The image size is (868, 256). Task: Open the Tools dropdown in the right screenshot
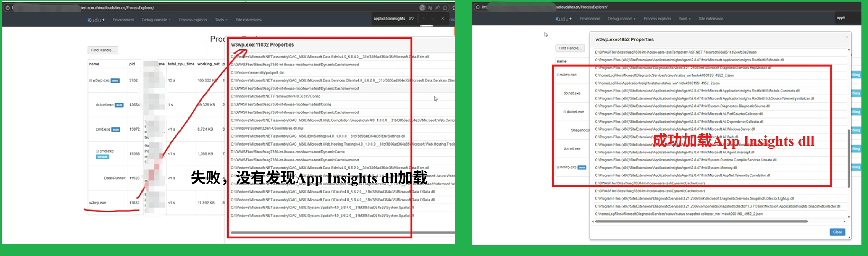pyautogui.click(x=685, y=19)
